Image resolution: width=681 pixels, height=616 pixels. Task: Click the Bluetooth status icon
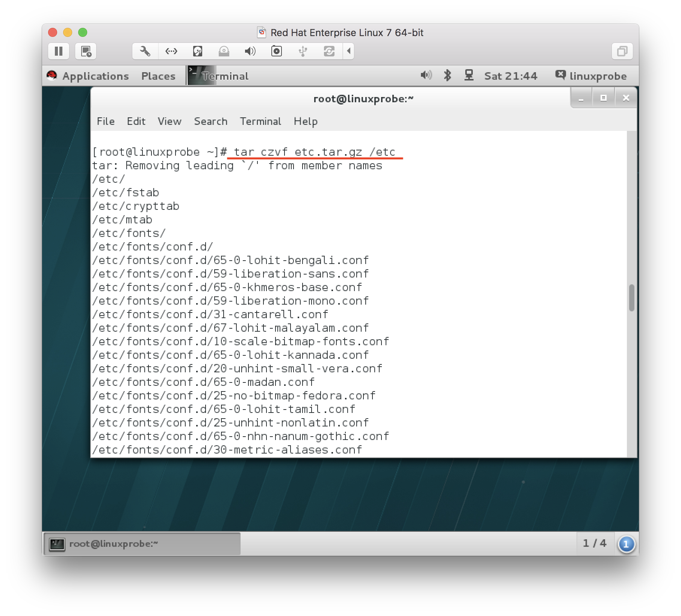point(447,75)
